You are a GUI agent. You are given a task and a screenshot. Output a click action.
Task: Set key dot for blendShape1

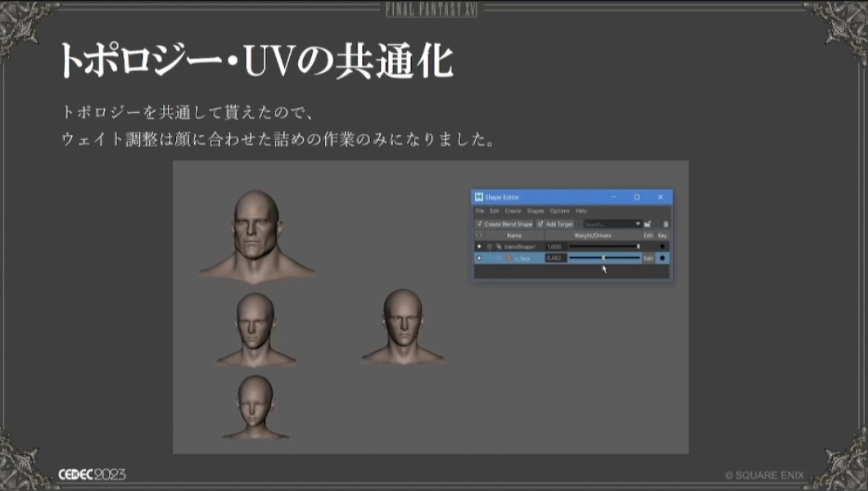(x=662, y=246)
